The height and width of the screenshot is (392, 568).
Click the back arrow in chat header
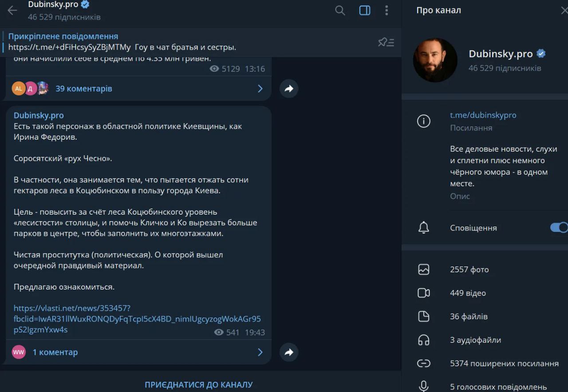12,11
